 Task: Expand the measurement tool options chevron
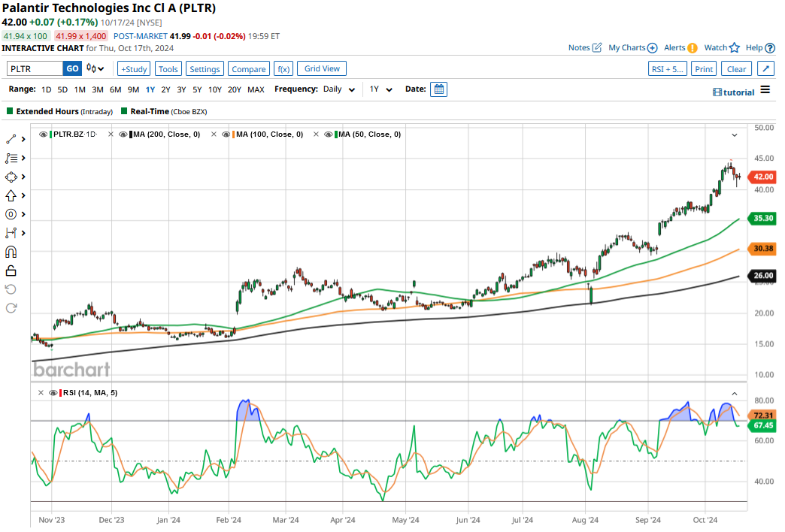click(x=23, y=233)
